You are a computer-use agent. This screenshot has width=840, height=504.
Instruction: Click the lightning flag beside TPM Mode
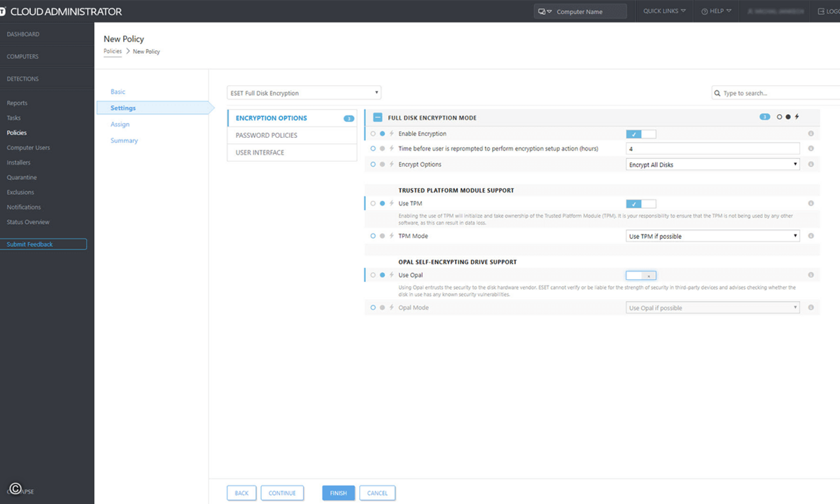(x=391, y=236)
